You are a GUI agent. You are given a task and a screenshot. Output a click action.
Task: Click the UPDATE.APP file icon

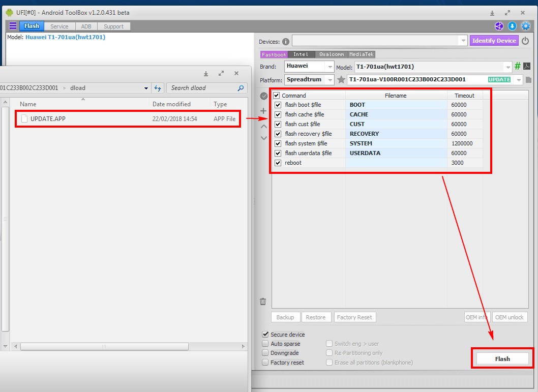click(24, 118)
